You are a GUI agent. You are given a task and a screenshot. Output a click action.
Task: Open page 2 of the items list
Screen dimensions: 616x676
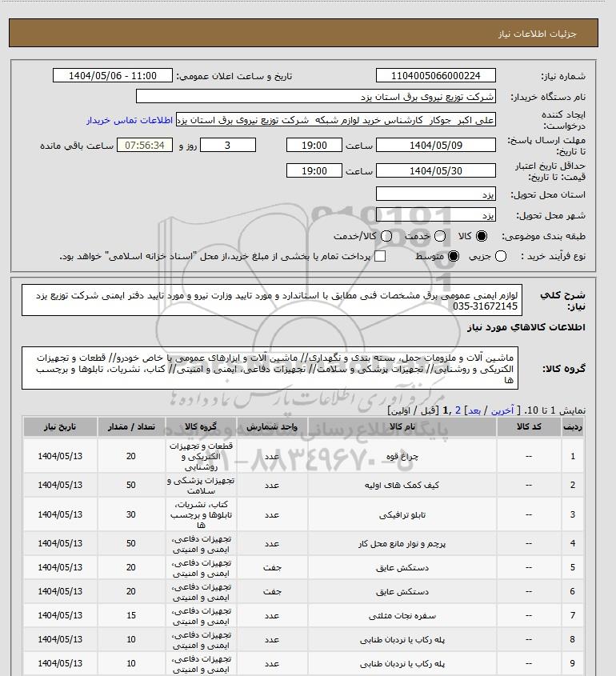click(x=458, y=410)
